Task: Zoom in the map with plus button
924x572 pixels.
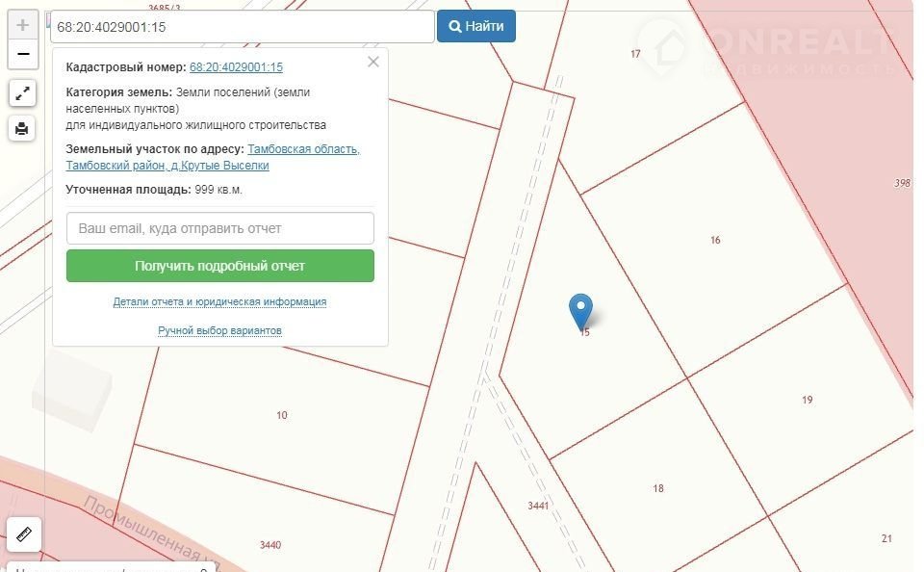Action: tap(23, 25)
